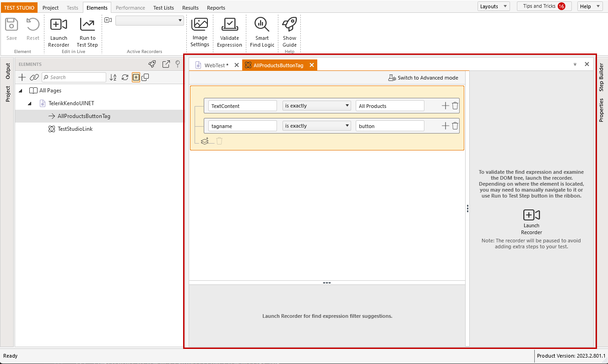Image resolution: width=608 pixels, height=364 pixels.
Task: Open the TextContent 'is exactly' operator dropdown
Action: coord(317,106)
